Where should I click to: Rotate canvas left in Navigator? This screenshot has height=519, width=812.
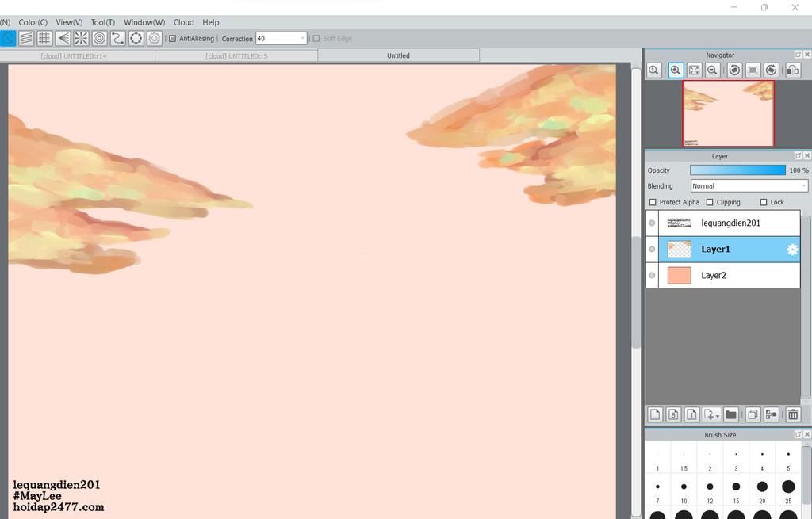734,70
